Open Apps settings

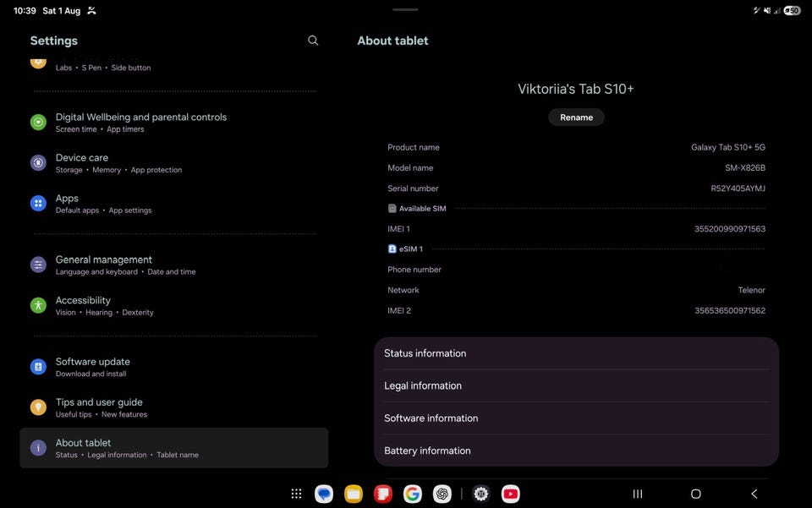174,204
